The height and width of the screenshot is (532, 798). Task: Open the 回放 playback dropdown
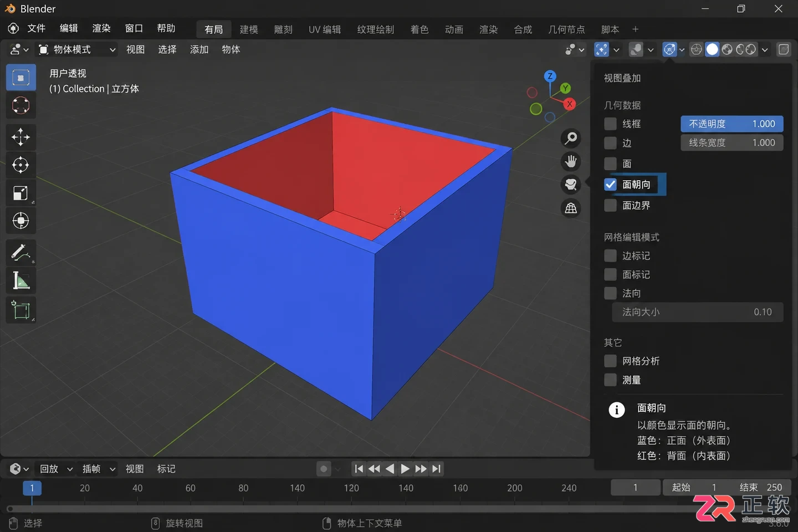coord(56,469)
